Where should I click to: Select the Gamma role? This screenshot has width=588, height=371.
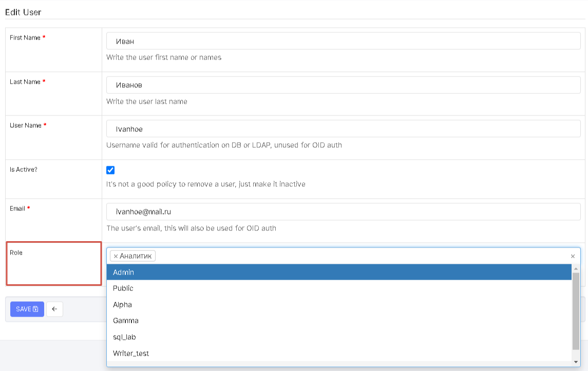click(x=339, y=321)
